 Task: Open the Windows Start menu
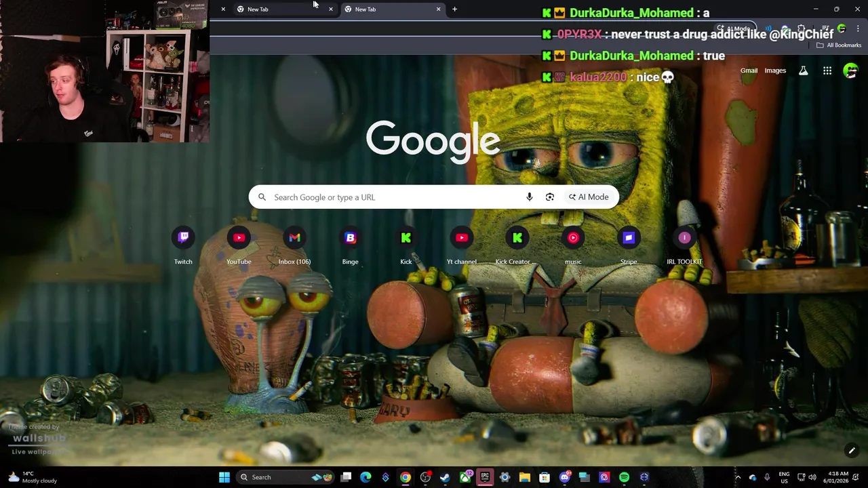(x=224, y=477)
